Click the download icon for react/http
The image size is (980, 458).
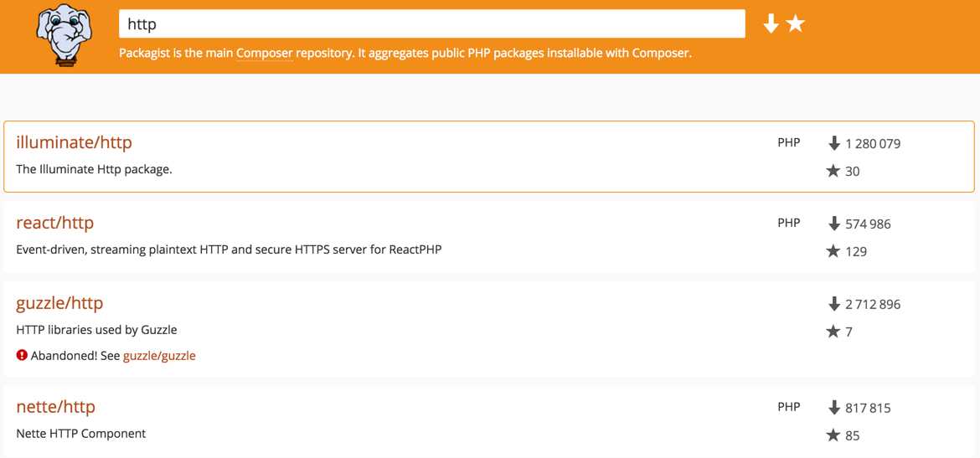pyautogui.click(x=833, y=223)
